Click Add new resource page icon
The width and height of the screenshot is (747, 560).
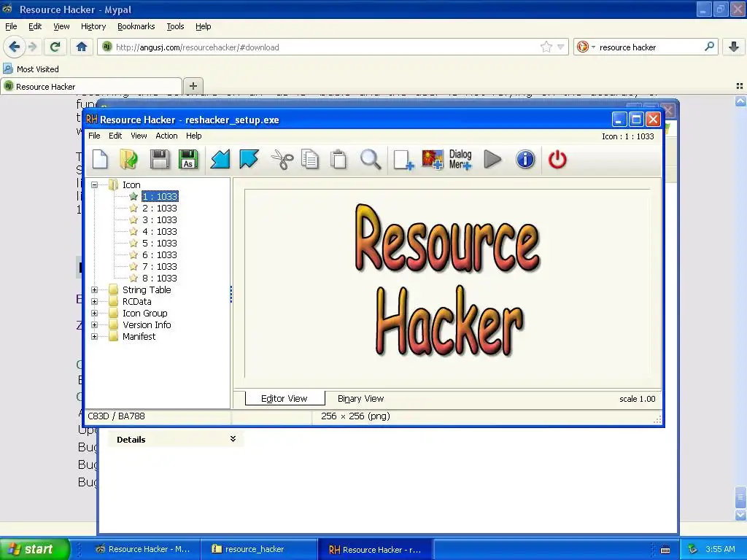[403, 160]
